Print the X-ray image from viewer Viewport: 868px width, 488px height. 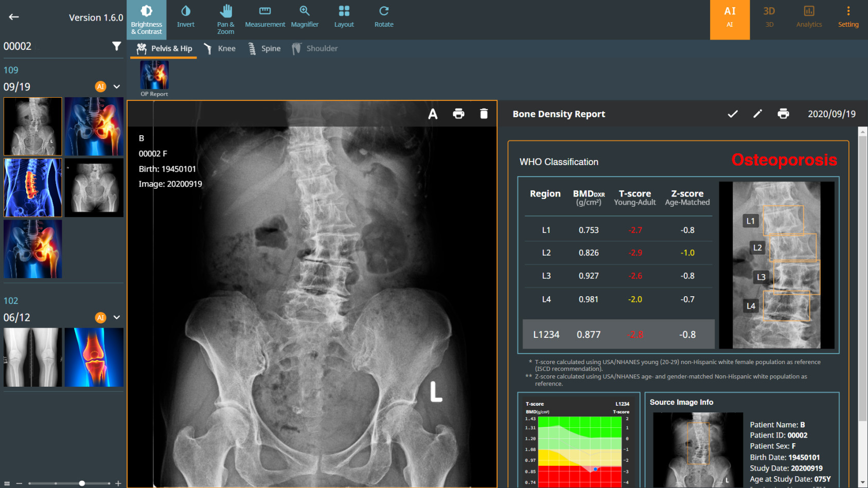[x=458, y=114]
